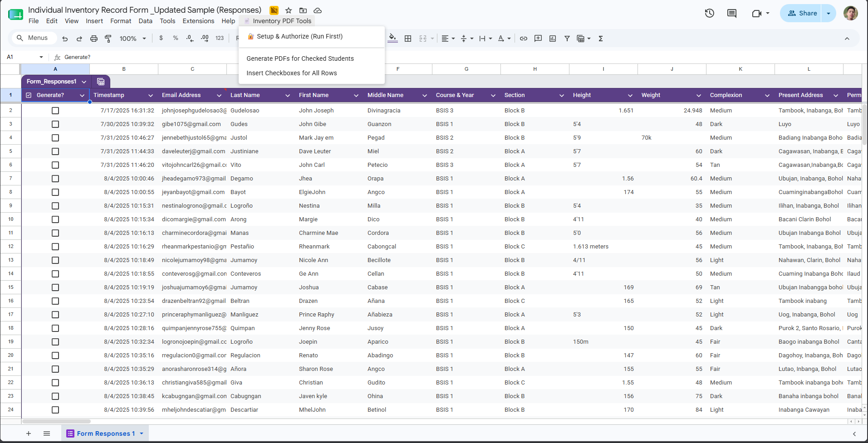Image resolution: width=868 pixels, height=443 pixels.
Task: Format as currency with the dollar icon
Action: pos(161,39)
